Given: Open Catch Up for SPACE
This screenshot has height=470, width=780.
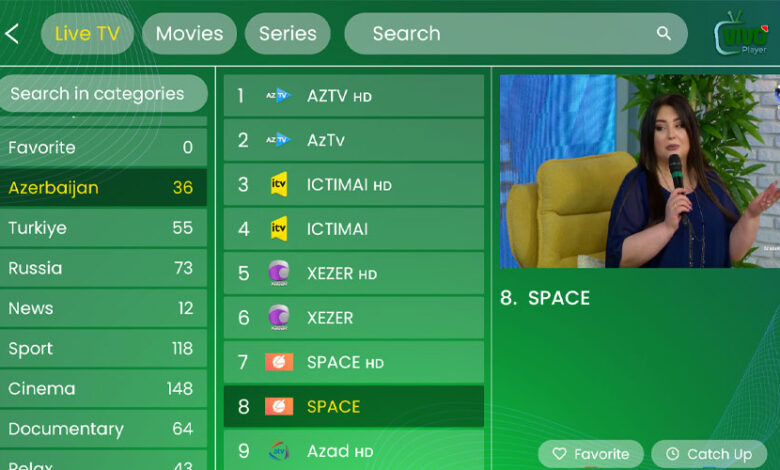Looking at the screenshot, I should pyautogui.click(x=709, y=454).
